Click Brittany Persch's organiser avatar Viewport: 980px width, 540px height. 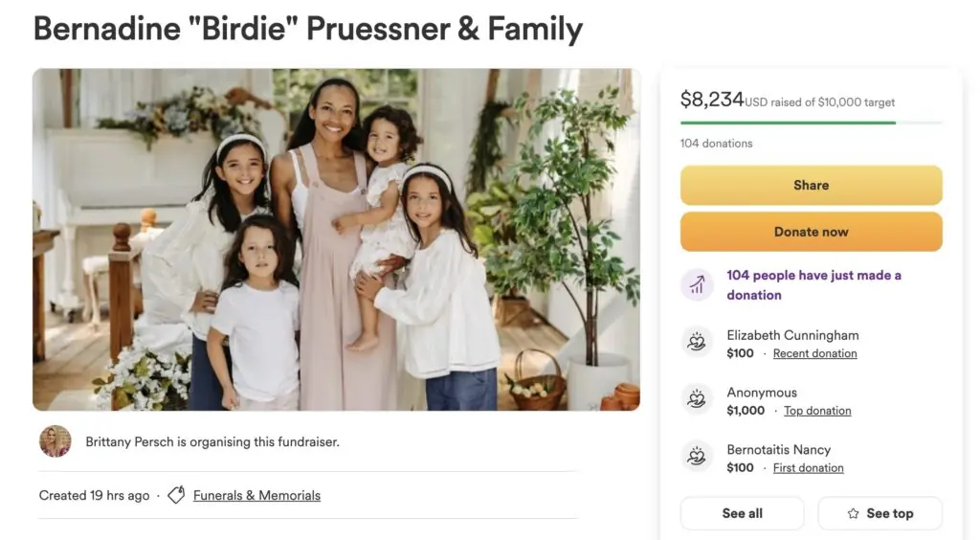pos(56,441)
